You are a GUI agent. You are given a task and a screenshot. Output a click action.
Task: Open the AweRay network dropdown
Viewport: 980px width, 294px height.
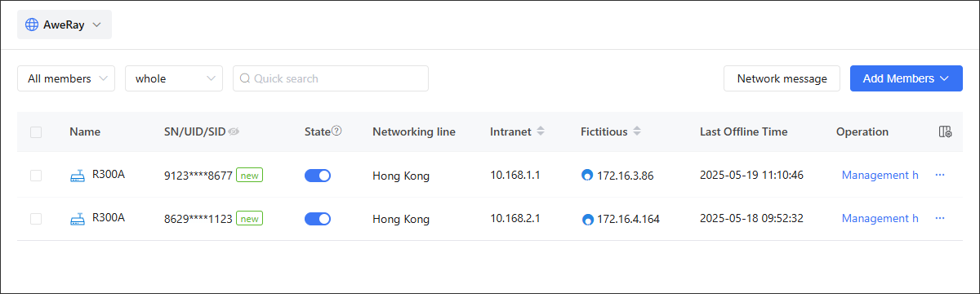point(65,24)
